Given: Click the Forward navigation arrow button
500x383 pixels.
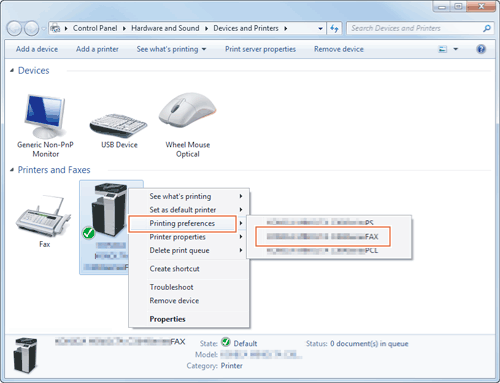Looking at the screenshot, I should tap(32, 29).
